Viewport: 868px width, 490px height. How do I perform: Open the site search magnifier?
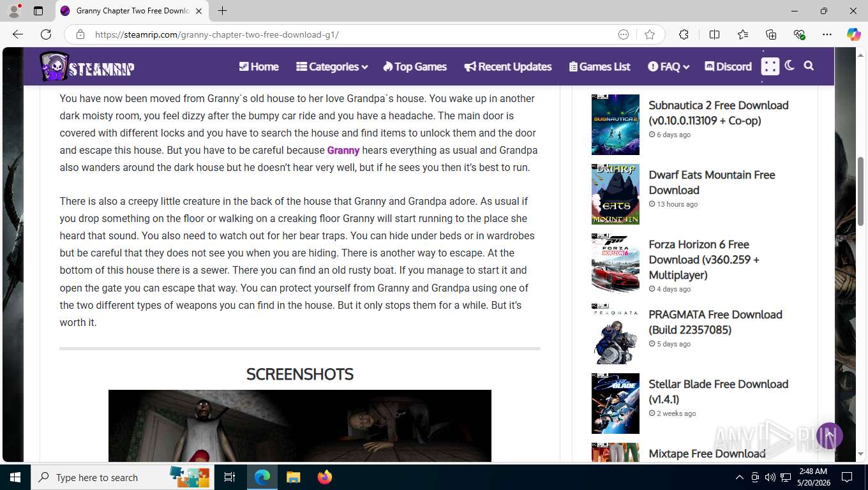point(809,66)
